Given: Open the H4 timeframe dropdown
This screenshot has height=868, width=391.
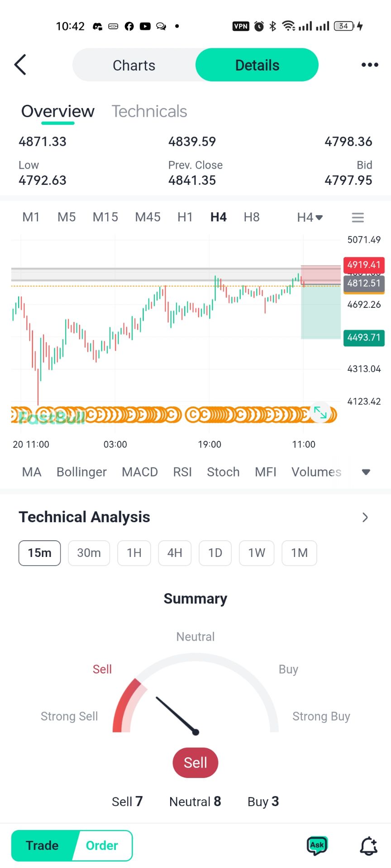Looking at the screenshot, I should [x=310, y=217].
